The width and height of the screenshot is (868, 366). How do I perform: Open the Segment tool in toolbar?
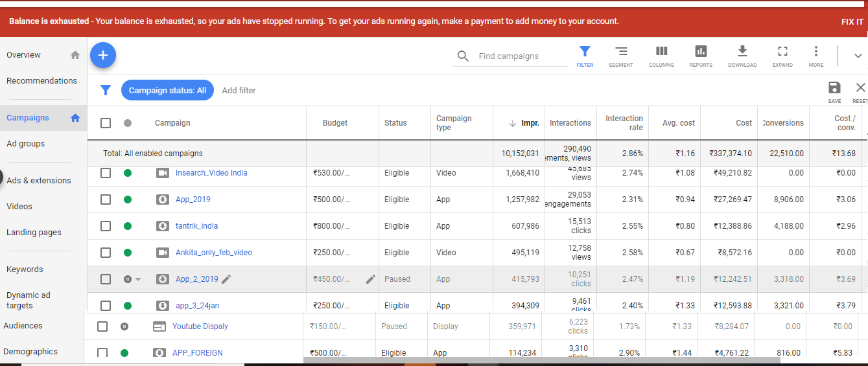point(620,56)
